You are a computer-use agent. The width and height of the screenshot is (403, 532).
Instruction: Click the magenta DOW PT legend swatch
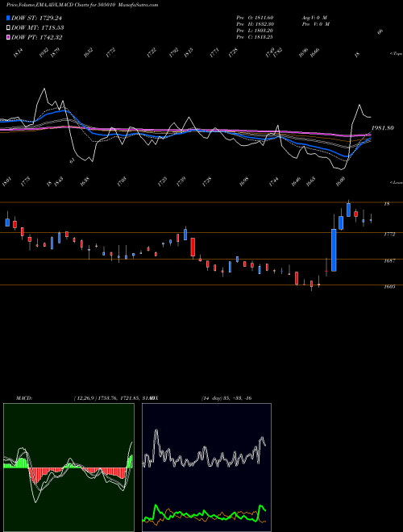click(x=9, y=37)
